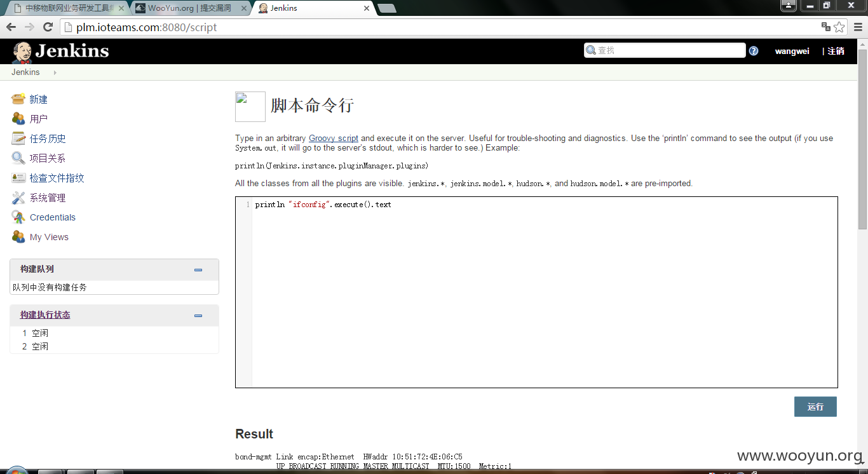Click the 构建队列 panel title
The width and height of the screenshot is (868, 474).
pyautogui.click(x=37, y=269)
